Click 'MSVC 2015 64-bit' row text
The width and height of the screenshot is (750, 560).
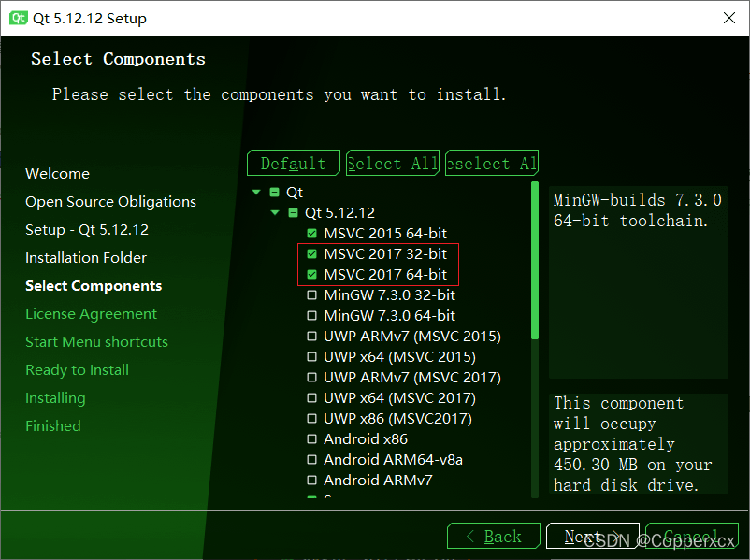click(385, 234)
